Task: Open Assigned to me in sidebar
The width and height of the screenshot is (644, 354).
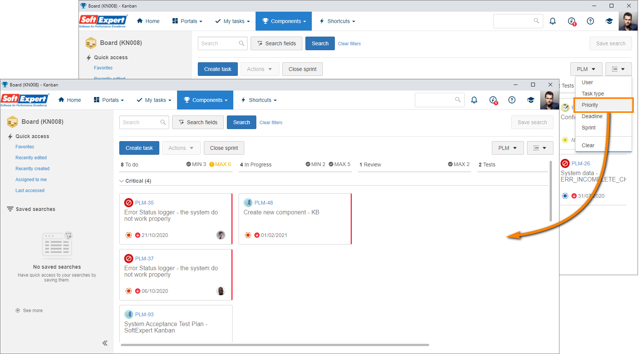Action: (x=31, y=180)
